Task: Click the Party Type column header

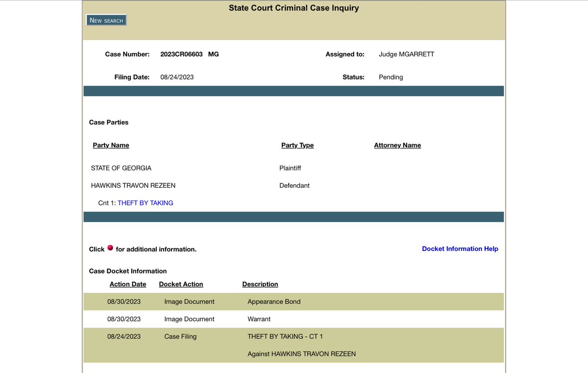Action: 297,146
